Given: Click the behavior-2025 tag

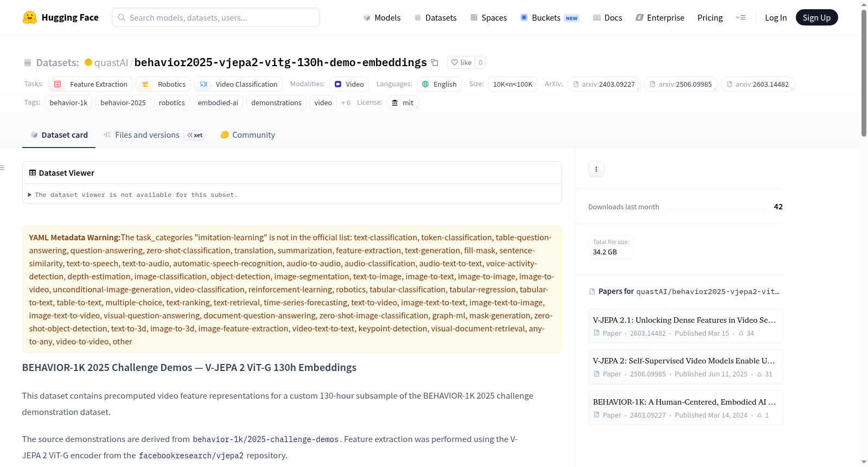Looking at the screenshot, I should coord(123,103).
